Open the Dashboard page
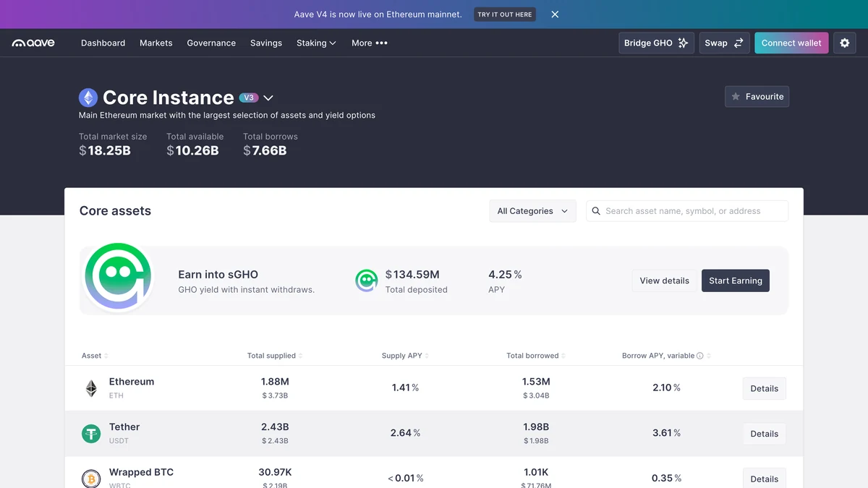 click(103, 43)
